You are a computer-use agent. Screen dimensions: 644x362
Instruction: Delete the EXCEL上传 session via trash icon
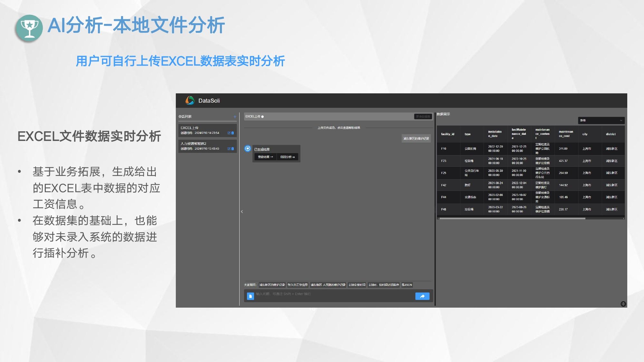(233, 133)
